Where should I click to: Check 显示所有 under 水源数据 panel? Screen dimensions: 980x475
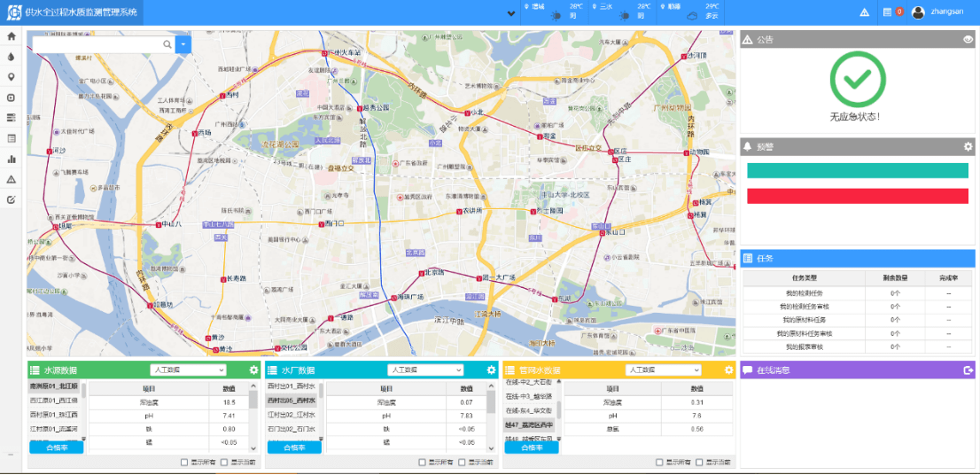(x=183, y=462)
